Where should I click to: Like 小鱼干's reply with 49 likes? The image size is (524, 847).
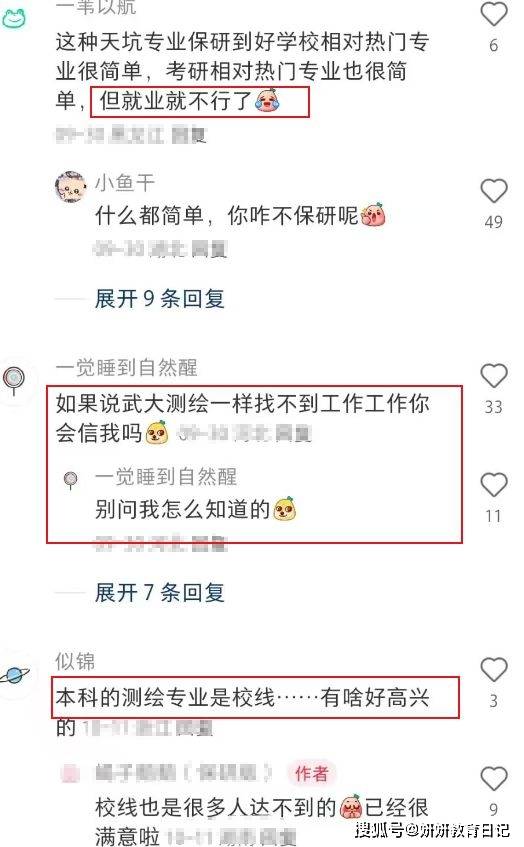click(493, 191)
